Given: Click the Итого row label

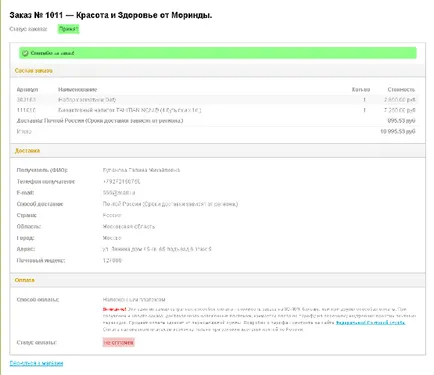Looking at the screenshot, I should (x=24, y=131).
